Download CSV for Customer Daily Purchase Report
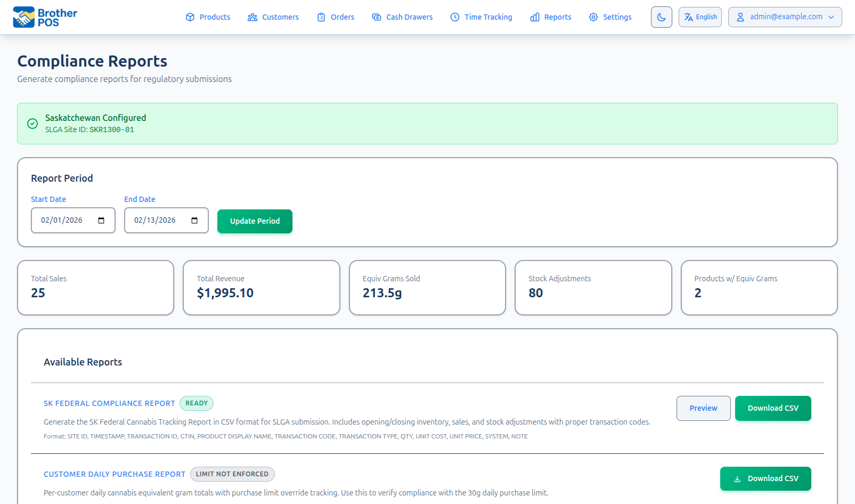 (x=765, y=478)
